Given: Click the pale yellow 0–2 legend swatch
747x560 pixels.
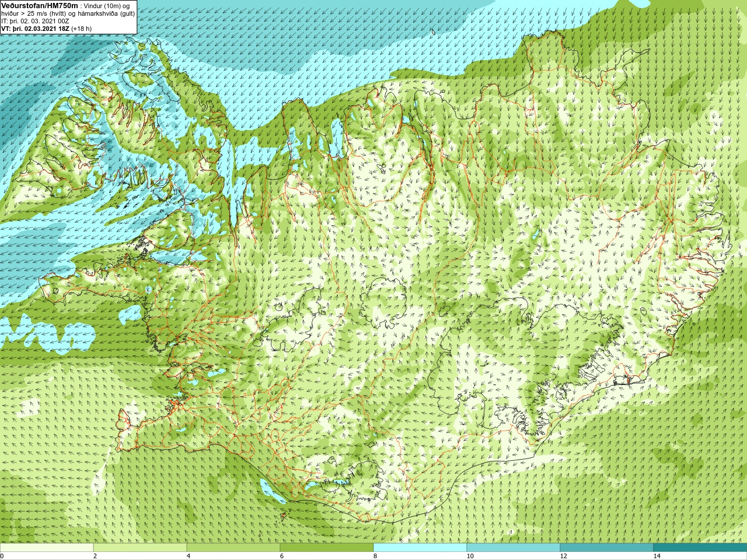Looking at the screenshot, I should click(x=47, y=548).
